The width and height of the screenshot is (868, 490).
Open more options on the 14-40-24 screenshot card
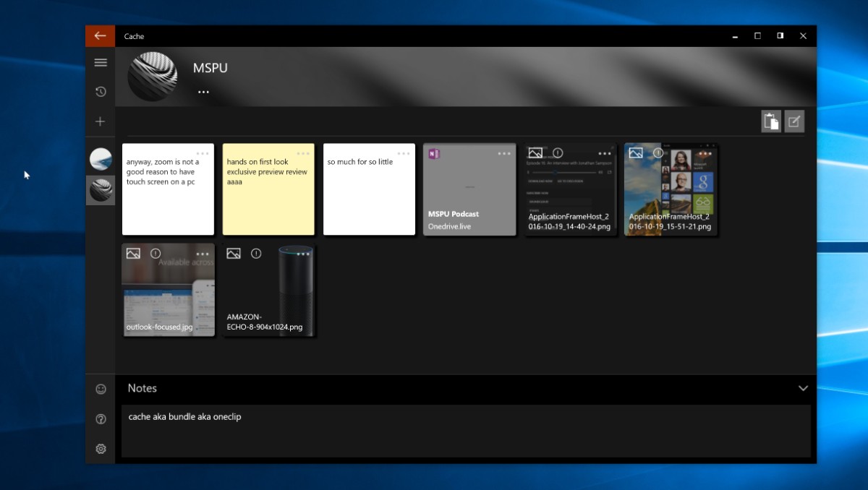(605, 153)
